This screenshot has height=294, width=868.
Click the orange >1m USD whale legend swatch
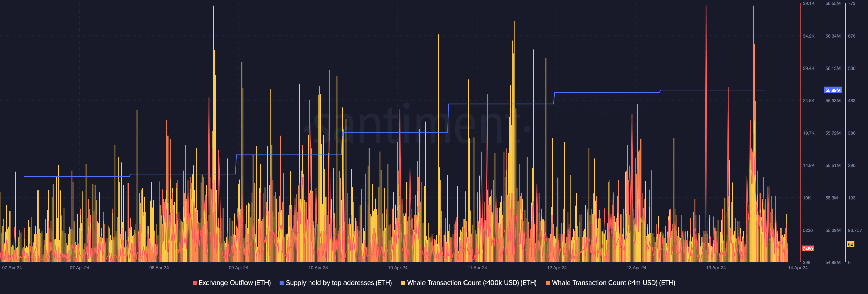tap(548, 283)
